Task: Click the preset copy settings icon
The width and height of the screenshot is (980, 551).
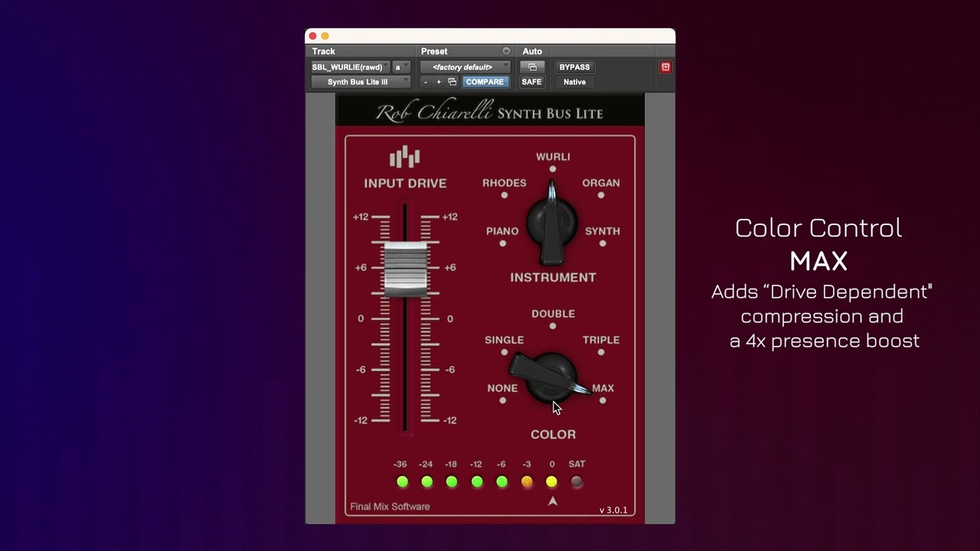Action: [452, 82]
